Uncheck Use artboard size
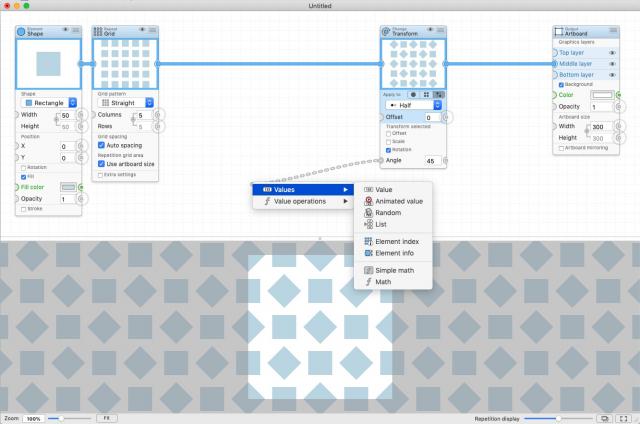The height and width of the screenshot is (424, 640). coord(101,164)
